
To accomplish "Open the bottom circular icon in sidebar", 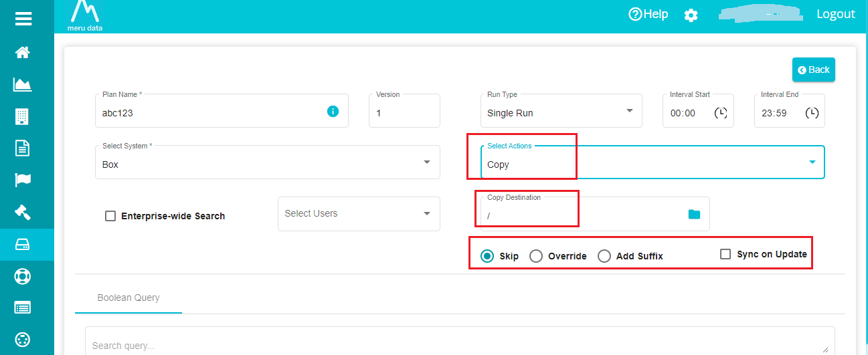I will coord(23,340).
